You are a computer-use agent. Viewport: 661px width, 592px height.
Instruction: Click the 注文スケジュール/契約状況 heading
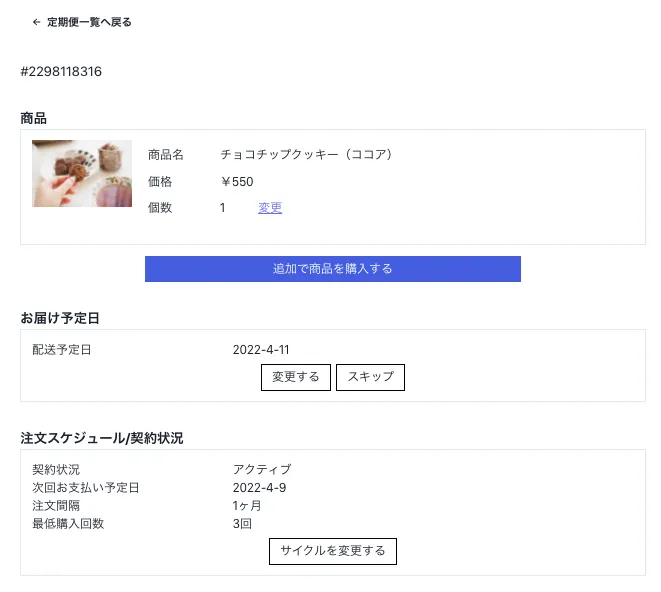(101, 438)
